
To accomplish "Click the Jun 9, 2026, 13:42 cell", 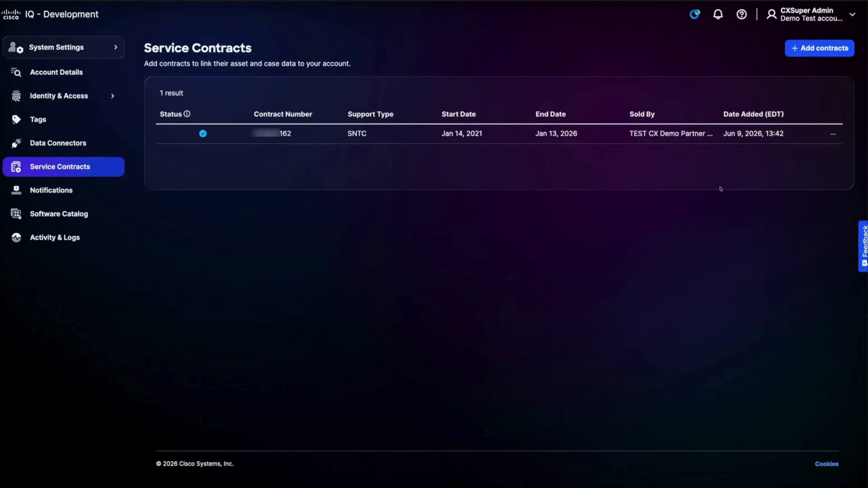I will coord(753,134).
